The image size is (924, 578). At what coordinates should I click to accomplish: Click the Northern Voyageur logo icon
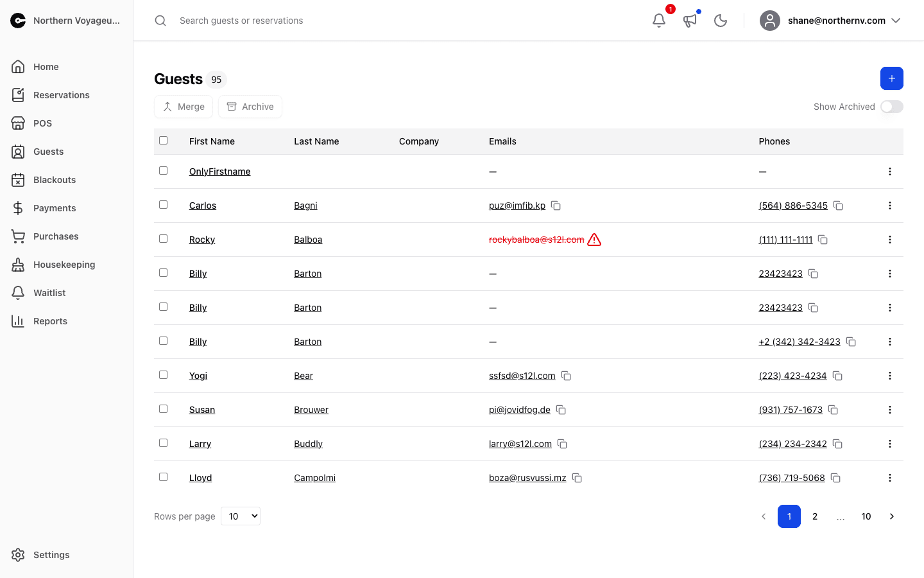pyautogui.click(x=18, y=21)
